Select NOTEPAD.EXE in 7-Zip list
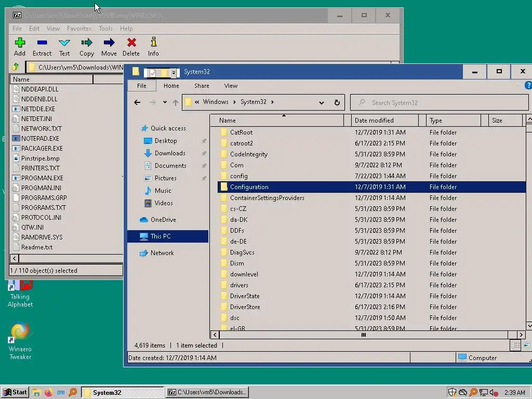The width and height of the screenshot is (532, 399). [x=40, y=138]
